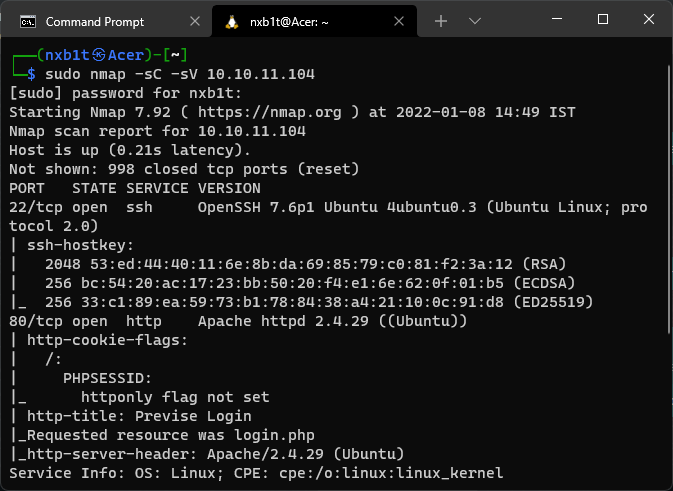This screenshot has height=491, width=673.
Task: Expand the terminal profiles dropdown chevron
Action: pos(475,21)
